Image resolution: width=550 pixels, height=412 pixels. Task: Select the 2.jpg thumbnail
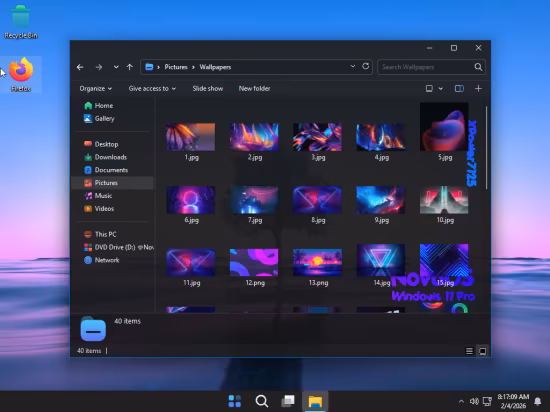click(254, 137)
